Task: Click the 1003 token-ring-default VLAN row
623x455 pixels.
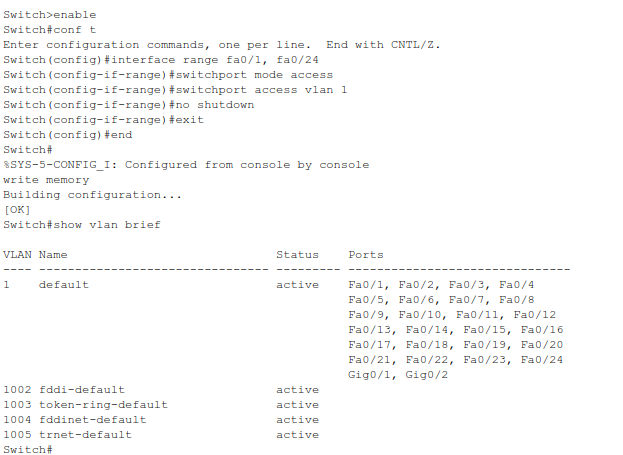Action: point(161,405)
